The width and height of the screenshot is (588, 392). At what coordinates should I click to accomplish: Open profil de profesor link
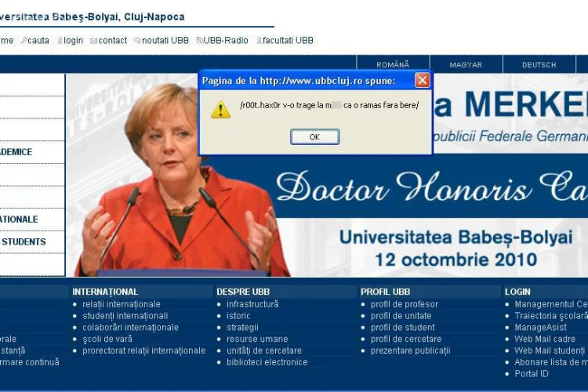tap(405, 304)
